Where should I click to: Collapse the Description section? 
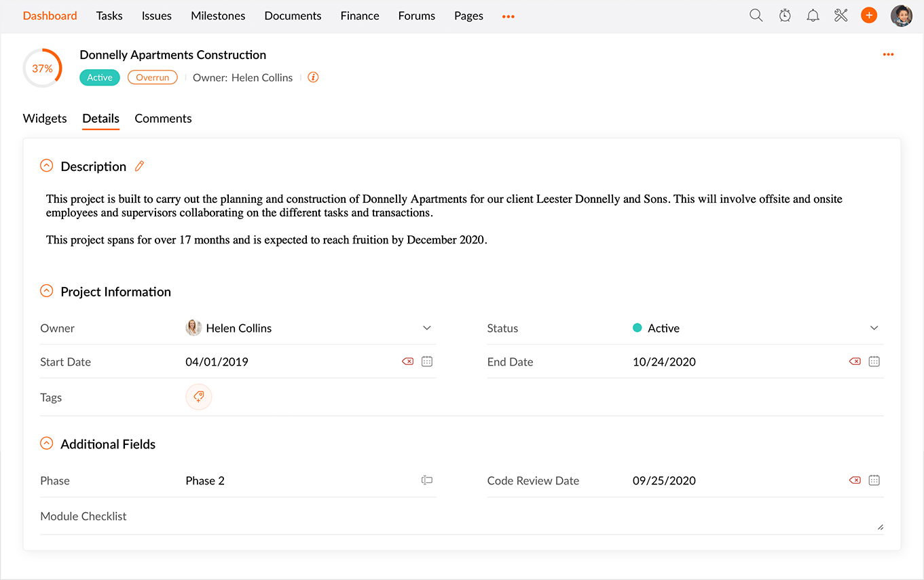click(47, 166)
